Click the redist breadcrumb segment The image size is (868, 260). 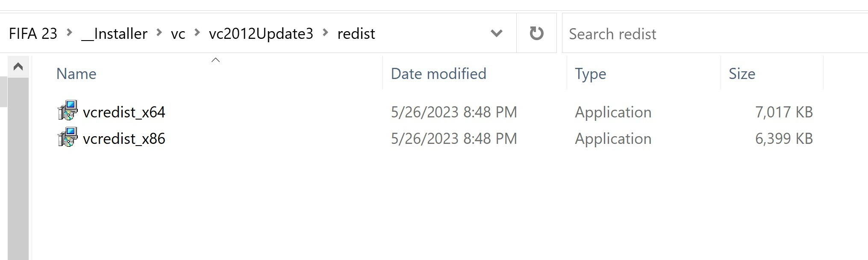356,33
